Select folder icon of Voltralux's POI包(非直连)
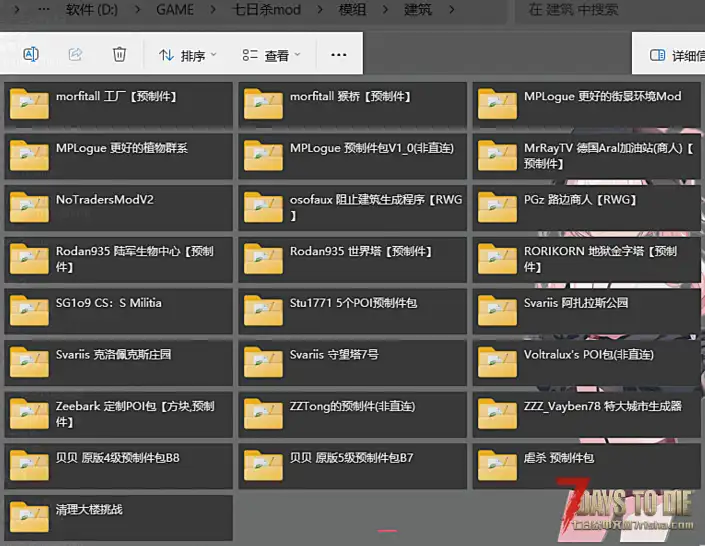 [497, 362]
